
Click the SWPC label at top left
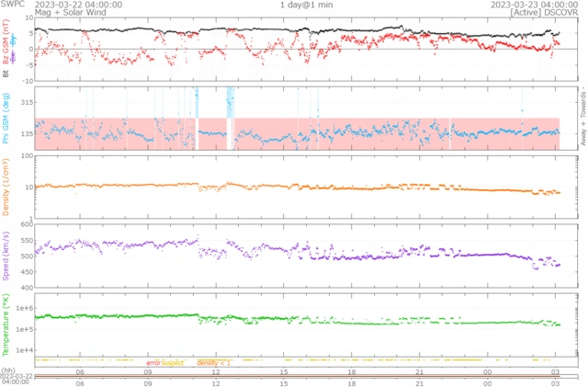click(12, 4)
